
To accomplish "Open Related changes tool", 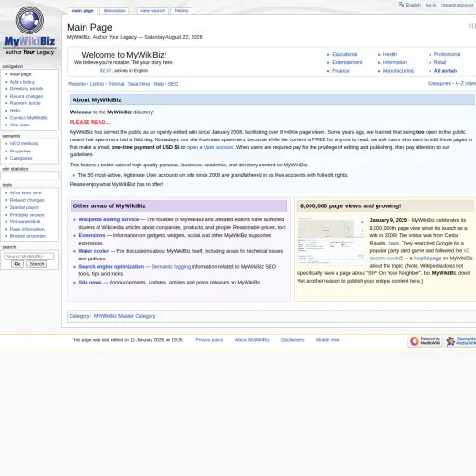I will (x=27, y=200).
